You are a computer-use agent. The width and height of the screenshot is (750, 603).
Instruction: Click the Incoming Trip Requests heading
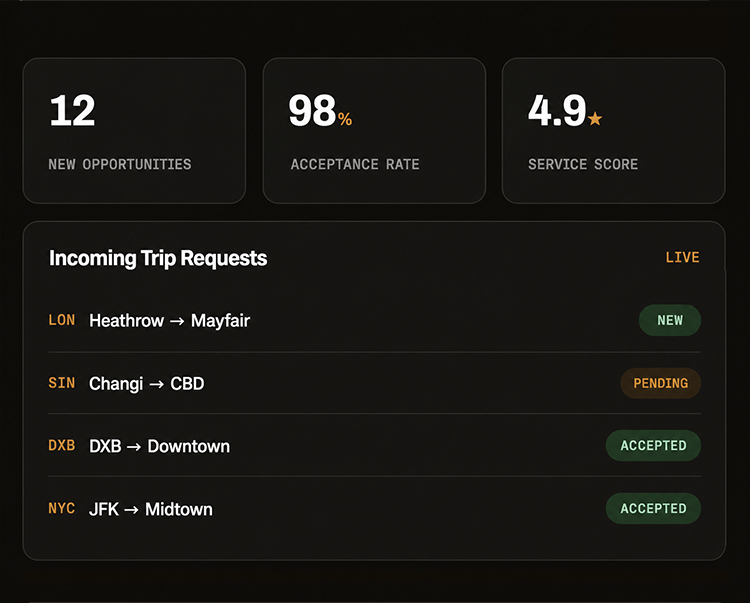click(158, 259)
